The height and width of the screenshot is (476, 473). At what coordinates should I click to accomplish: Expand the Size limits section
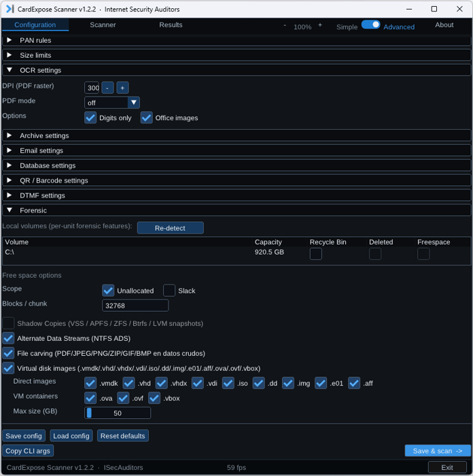(236, 55)
